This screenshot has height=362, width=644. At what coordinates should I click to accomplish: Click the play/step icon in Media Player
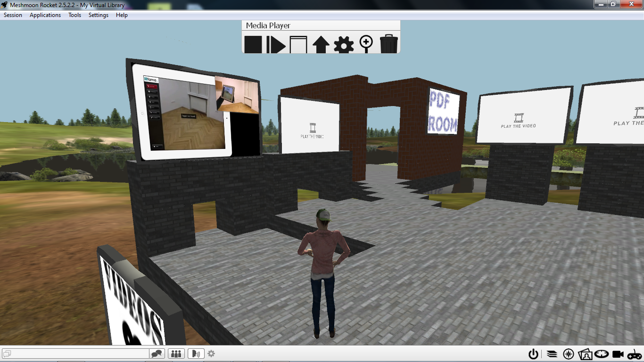point(276,44)
